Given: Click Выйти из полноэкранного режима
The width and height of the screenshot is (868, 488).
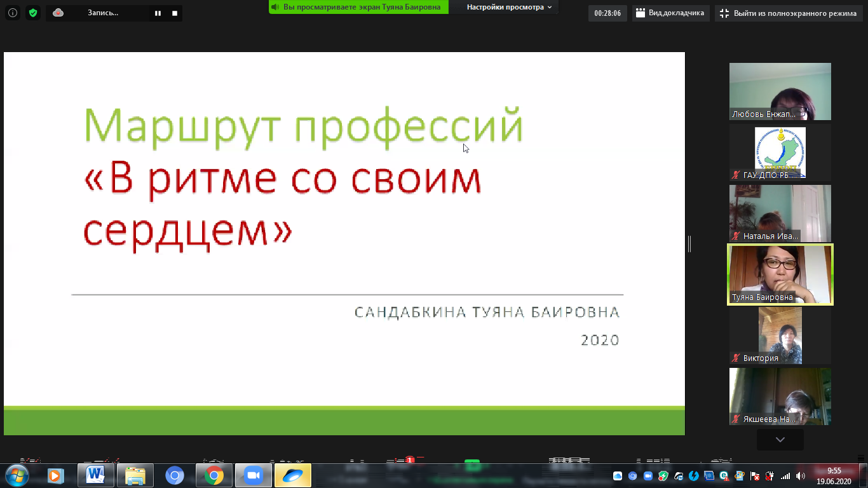Looking at the screenshot, I should [789, 13].
